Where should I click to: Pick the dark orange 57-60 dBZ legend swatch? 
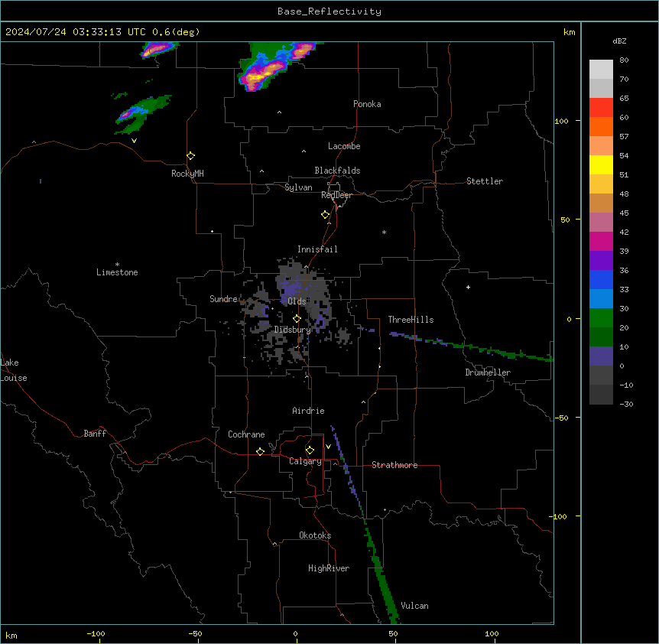(x=601, y=126)
